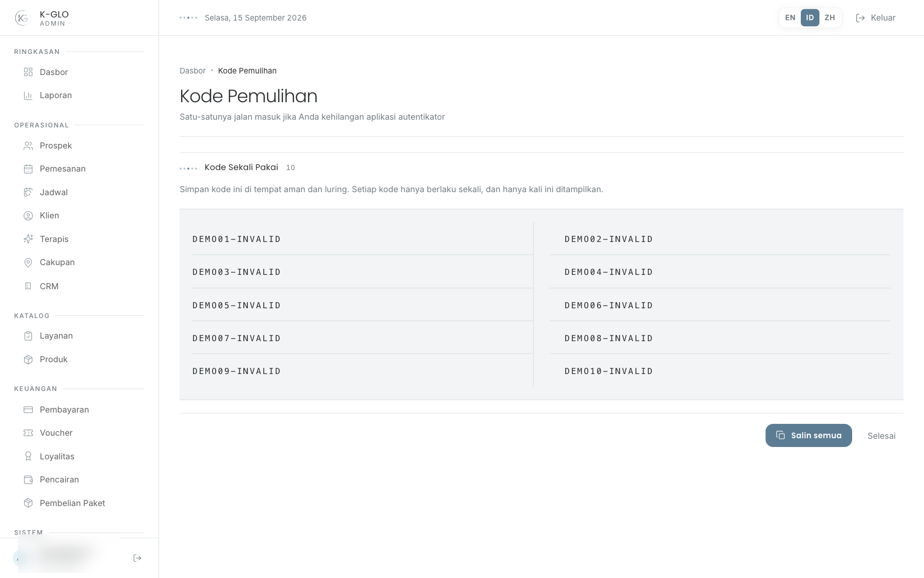This screenshot has height=578, width=924.
Task: Click the Pembelian Paket package icon
Action: (x=28, y=503)
